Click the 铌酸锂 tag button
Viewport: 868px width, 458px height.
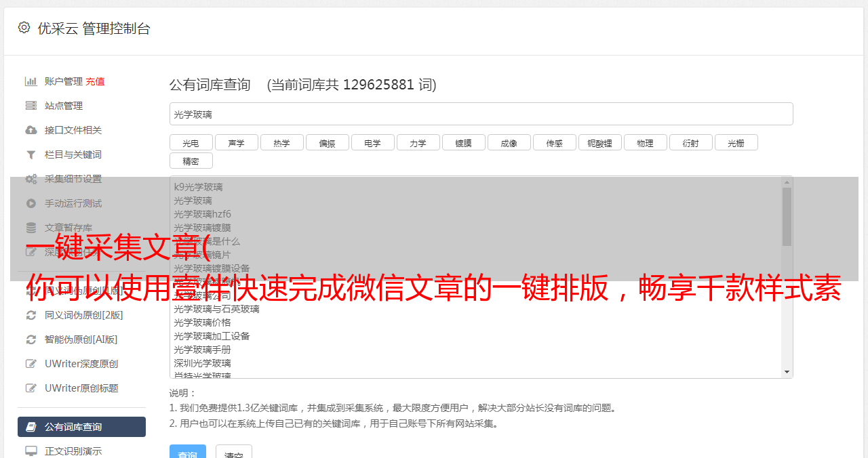pyautogui.click(x=599, y=142)
